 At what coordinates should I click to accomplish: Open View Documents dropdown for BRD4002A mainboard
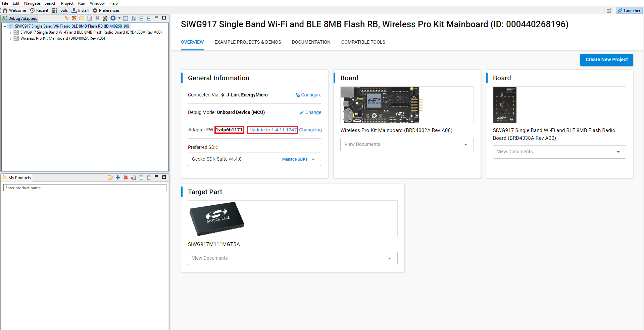(465, 145)
